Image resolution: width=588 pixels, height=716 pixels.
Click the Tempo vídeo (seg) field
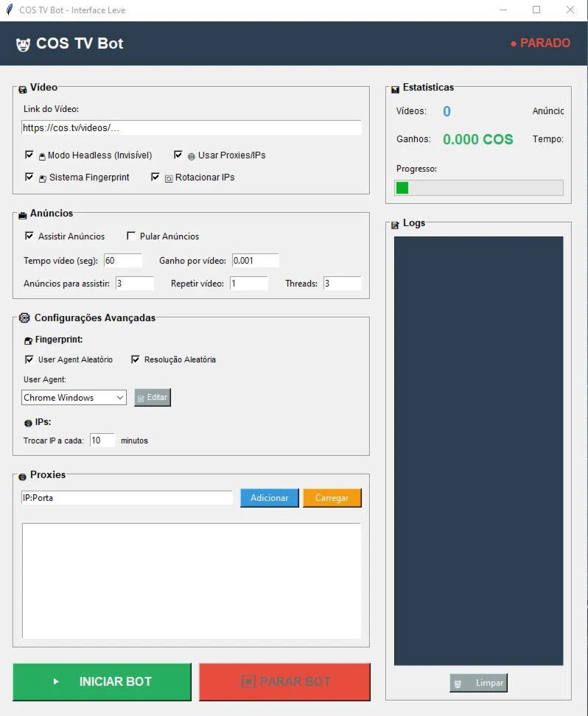pos(123,261)
